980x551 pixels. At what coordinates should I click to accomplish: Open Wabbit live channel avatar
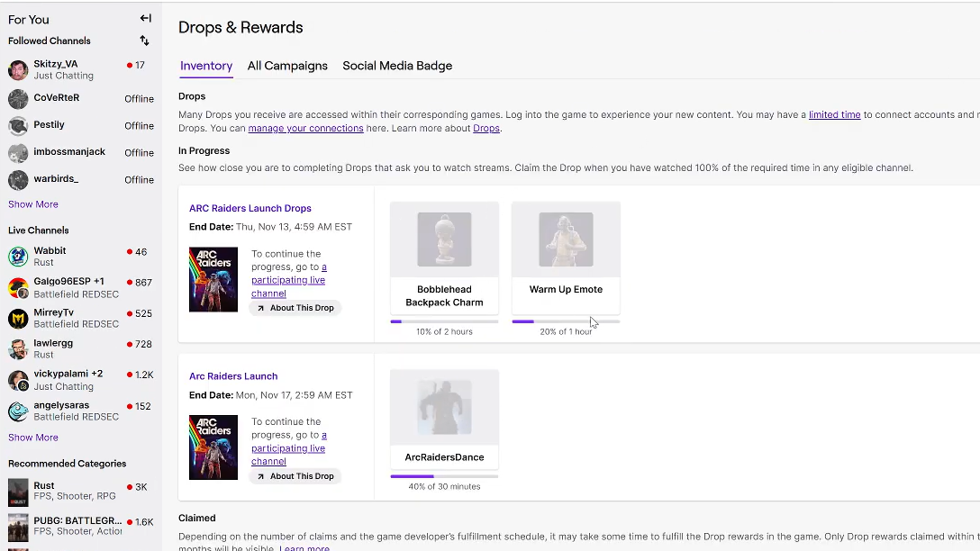[x=18, y=256]
